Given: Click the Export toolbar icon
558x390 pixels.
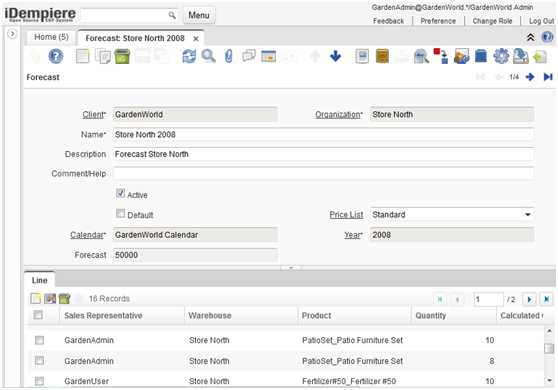Looking at the screenshot, I should (521, 56).
